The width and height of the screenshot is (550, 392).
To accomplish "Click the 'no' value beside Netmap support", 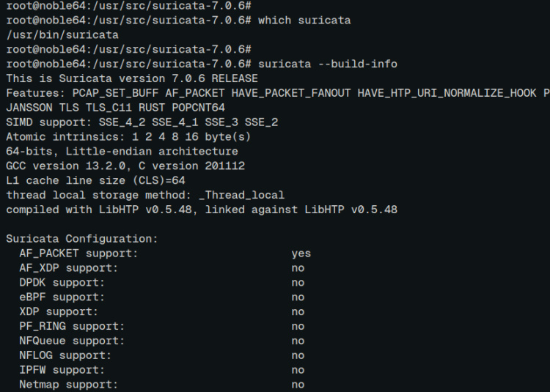I will coord(298,385).
